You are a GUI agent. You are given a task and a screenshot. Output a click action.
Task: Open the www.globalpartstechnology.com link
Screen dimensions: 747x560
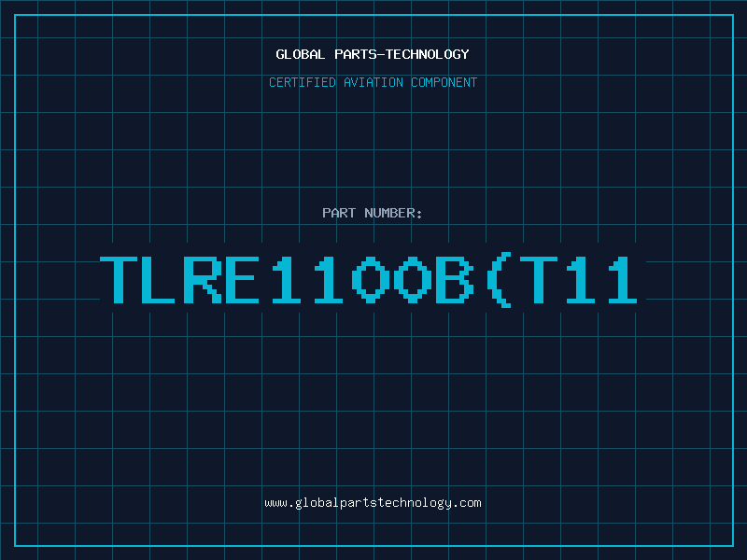coord(373,503)
